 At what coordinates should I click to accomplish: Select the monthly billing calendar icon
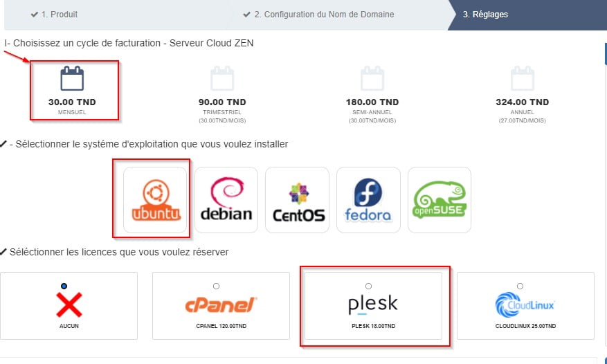pos(72,79)
